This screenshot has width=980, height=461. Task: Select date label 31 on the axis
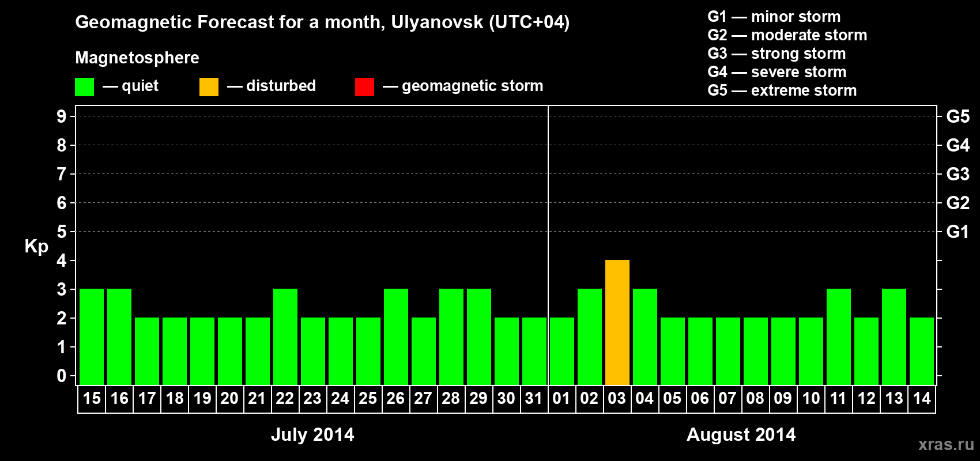point(534,399)
